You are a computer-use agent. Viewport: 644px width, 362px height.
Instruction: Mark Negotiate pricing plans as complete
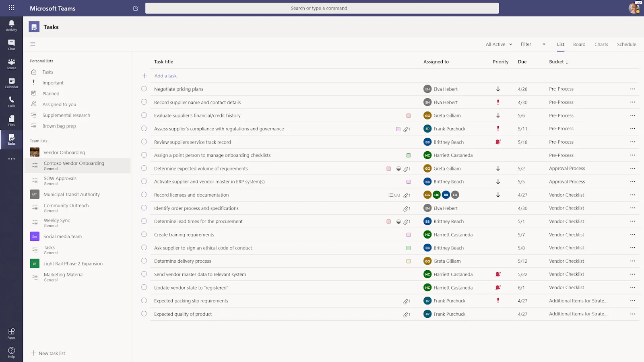click(144, 89)
